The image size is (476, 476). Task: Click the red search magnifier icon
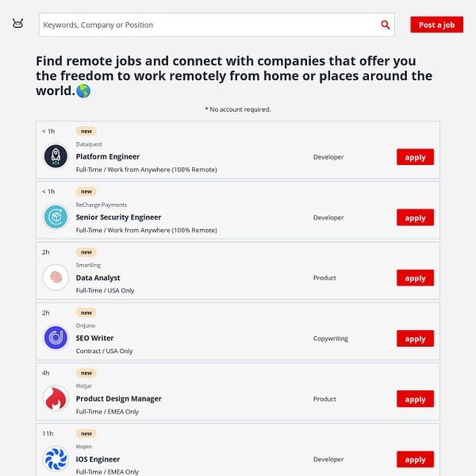[x=386, y=25]
